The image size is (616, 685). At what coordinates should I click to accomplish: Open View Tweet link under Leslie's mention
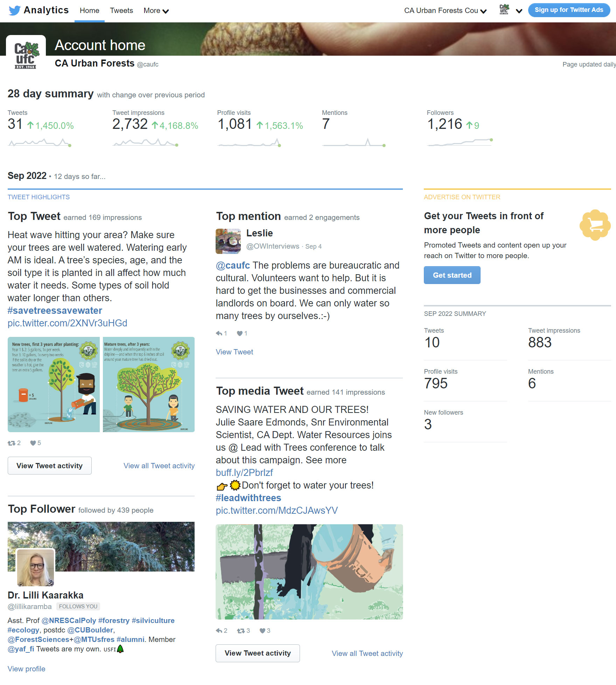(234, 352)
